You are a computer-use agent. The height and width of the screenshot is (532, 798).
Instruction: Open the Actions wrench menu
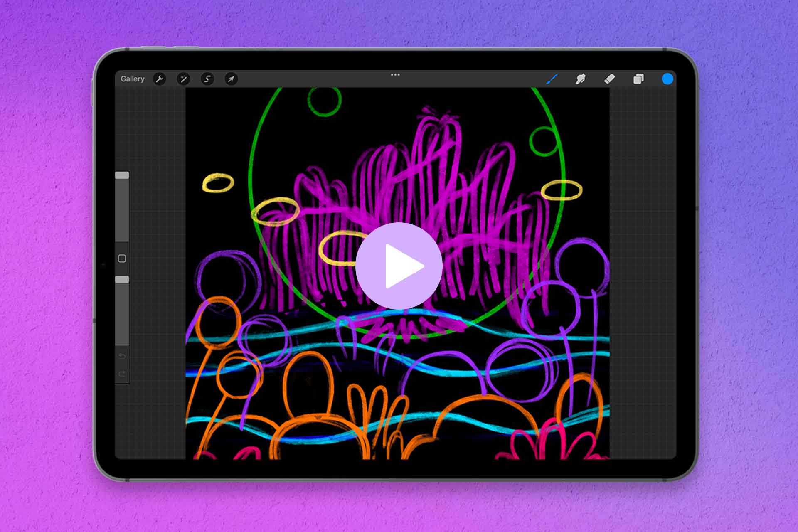160,79
